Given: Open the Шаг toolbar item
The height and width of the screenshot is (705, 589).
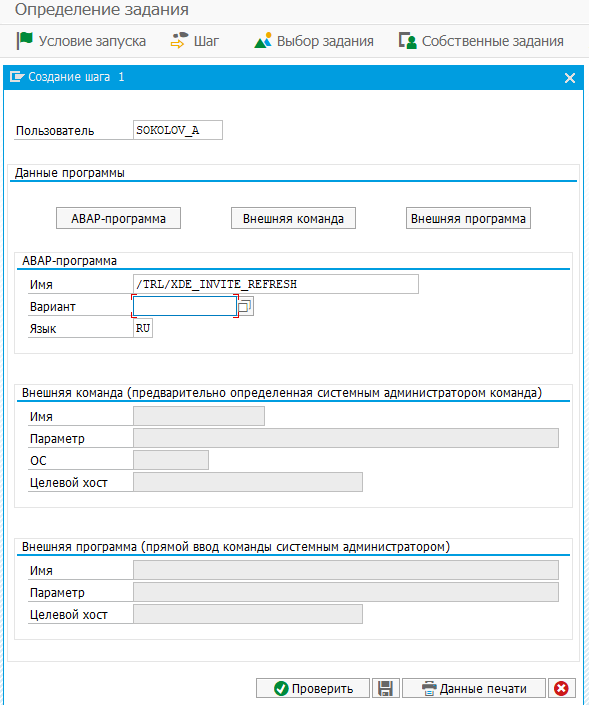Looking at the screenshot, I should click(x=195, y=41).
